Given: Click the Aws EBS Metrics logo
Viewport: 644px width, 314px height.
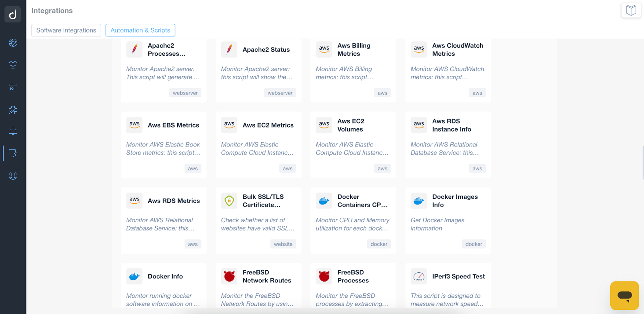Looking at the screenshot, I should pos(134,125).
